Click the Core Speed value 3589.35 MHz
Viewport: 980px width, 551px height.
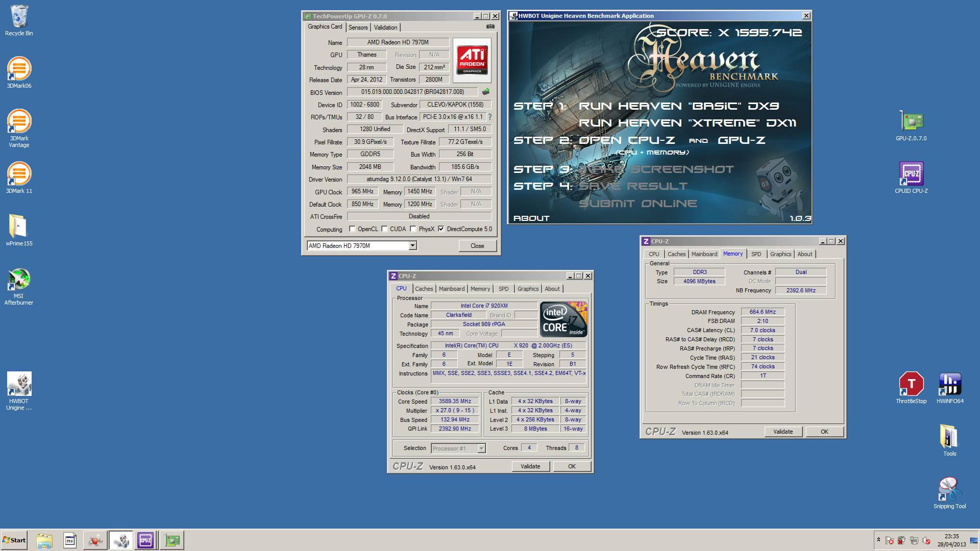[x=455, y=402]
